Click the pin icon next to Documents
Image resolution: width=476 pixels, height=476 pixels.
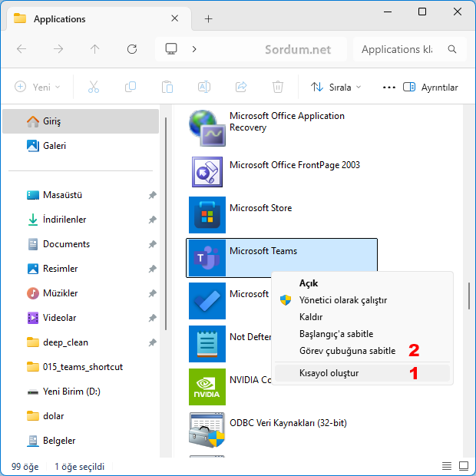pyautogui.click(x=152, y=244)
